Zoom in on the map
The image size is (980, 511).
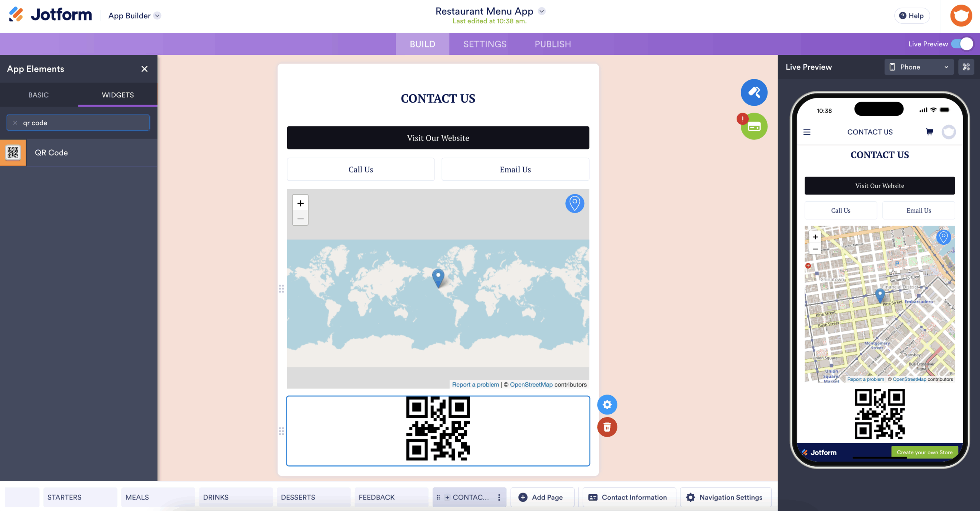pos(301,203)
